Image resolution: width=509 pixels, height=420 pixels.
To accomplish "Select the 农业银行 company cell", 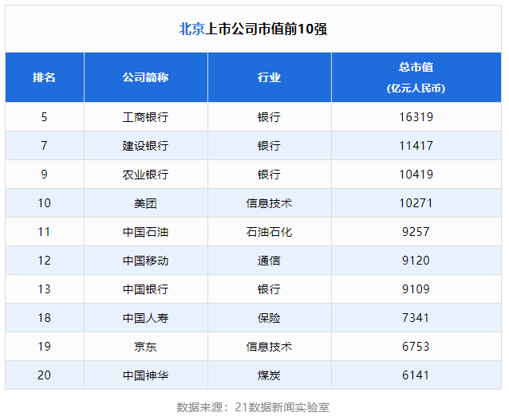I will pyautogui.click(x=145, y=175).
